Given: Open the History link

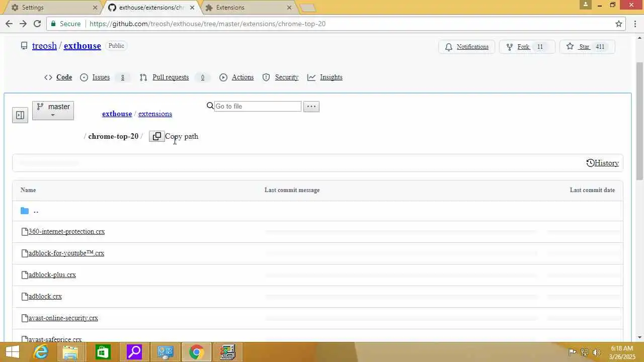Looking at the screenshot, I should (607, 163).
